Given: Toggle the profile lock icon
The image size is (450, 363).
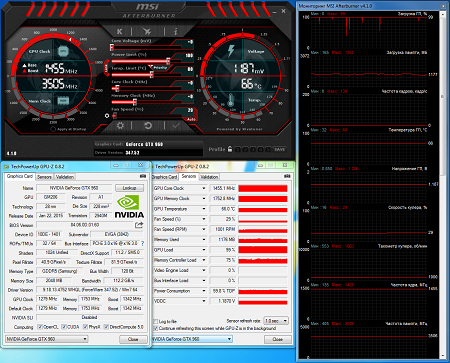Looking at the screenshot, I should click(230, 149).
